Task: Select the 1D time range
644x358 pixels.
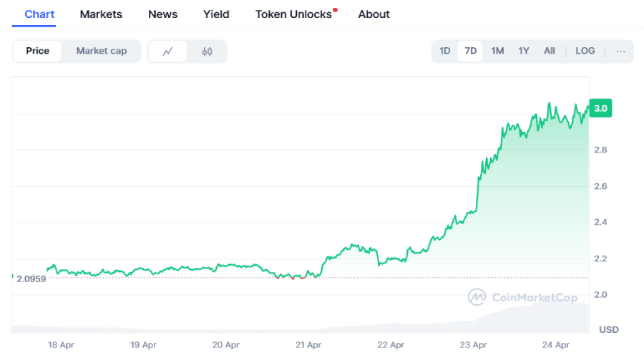Action: click(x=444, y=51)
